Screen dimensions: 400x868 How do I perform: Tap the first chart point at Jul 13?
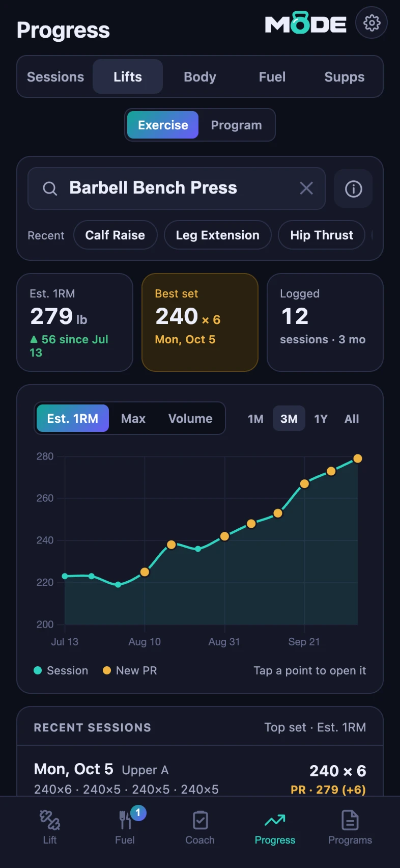pyautogui.click(x=65, y=576)
